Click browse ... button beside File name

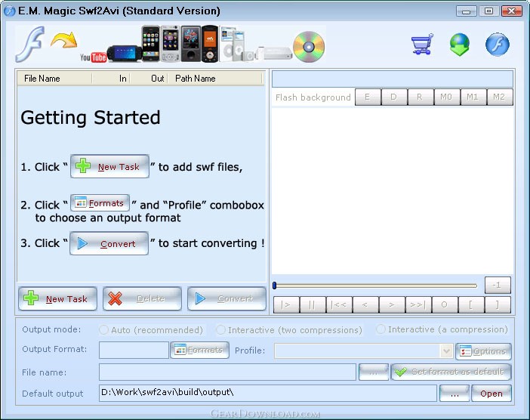tap(374, 372)
